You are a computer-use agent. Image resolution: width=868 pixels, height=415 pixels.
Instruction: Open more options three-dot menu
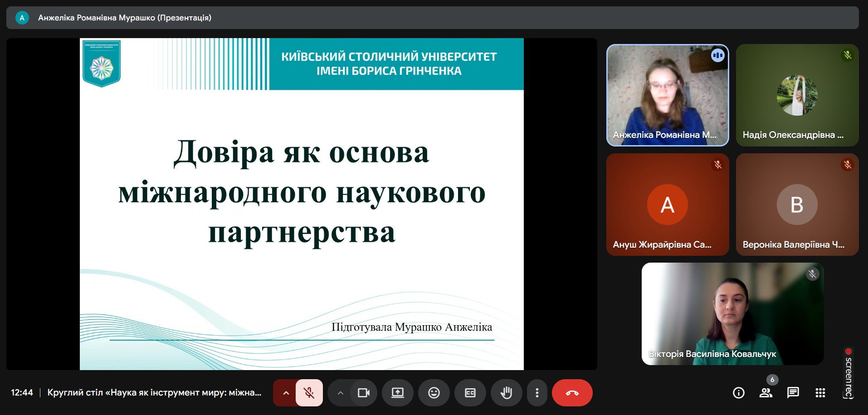click(x=537, y=393)
